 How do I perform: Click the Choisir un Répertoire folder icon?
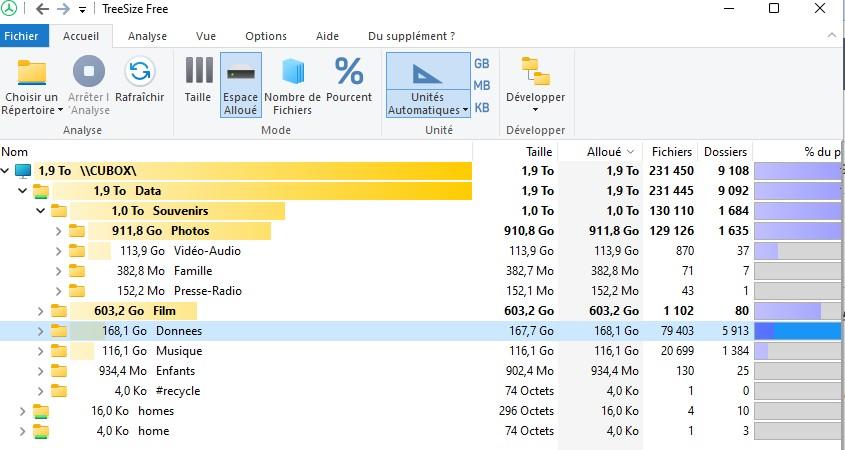coord(32,72)
